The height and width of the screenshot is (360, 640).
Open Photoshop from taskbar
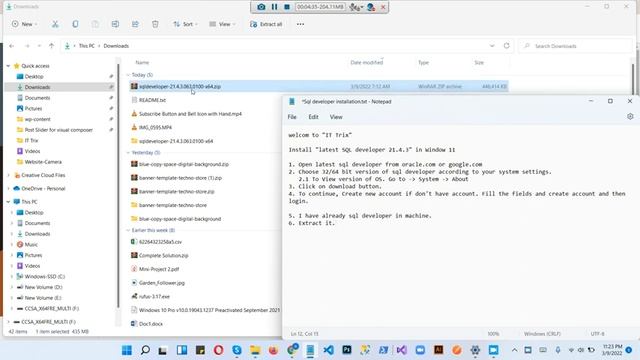347,350
